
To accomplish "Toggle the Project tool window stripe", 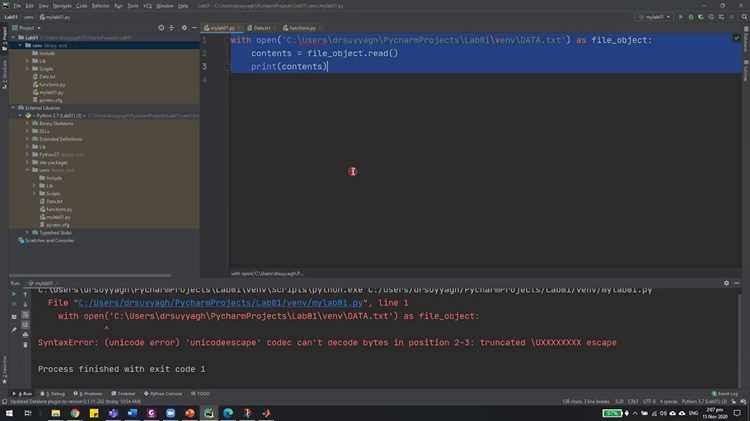I will click(4, 38).
